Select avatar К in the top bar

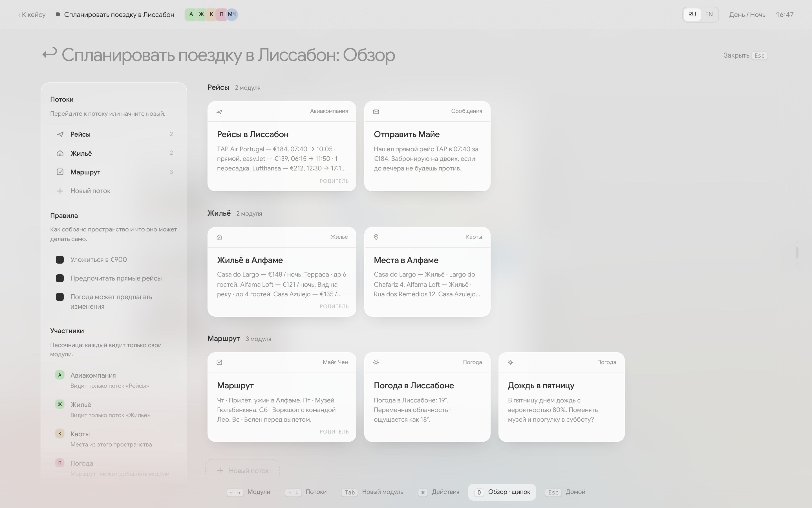[x=211, y=14]
